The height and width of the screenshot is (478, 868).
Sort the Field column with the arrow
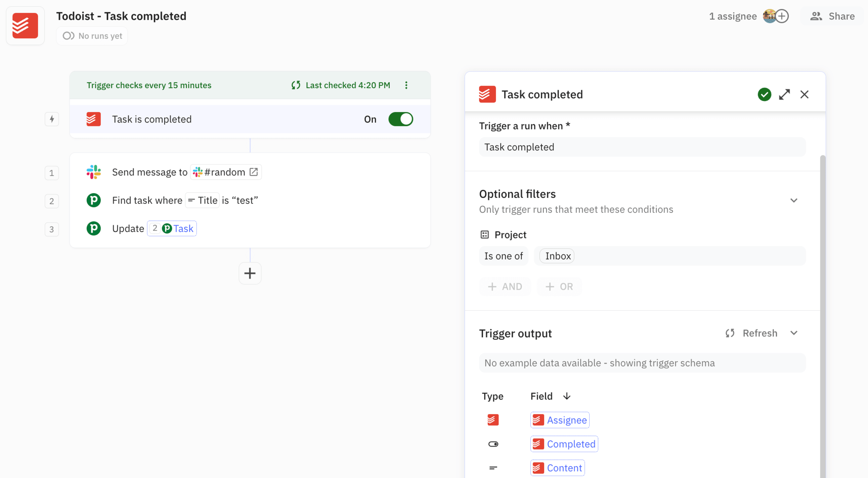click(x=566, y=396)
